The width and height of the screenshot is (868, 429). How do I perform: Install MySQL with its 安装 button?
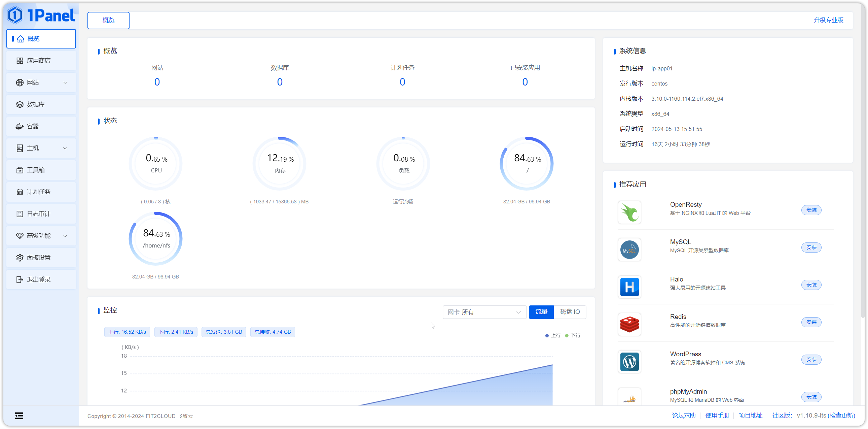tap(811, 247)
